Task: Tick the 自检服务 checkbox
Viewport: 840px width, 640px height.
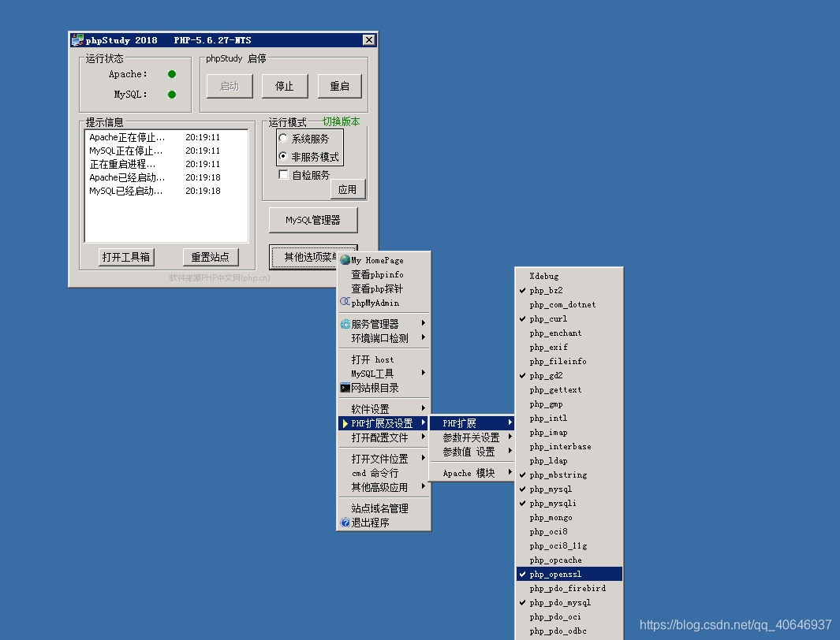Action: (284, 174)
